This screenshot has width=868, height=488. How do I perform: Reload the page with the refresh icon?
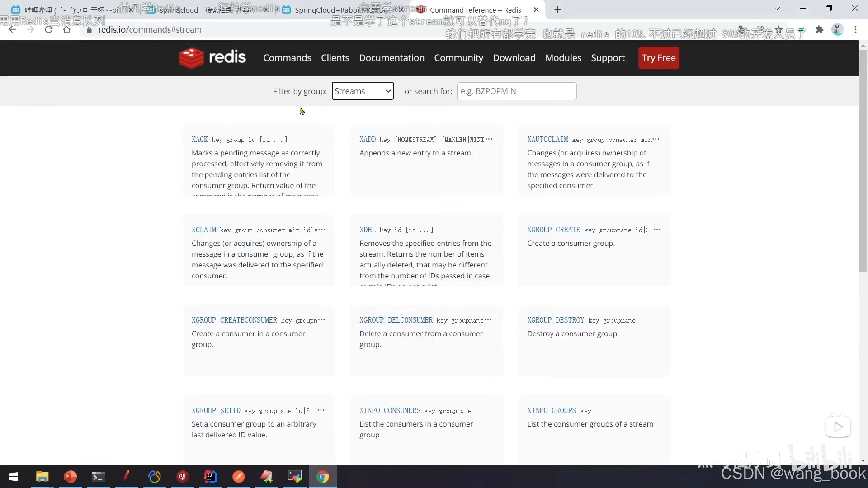point(48,29)
